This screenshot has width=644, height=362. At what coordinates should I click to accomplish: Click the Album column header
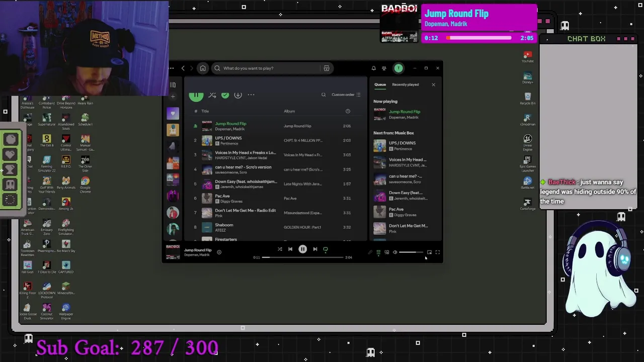[289, 111]
